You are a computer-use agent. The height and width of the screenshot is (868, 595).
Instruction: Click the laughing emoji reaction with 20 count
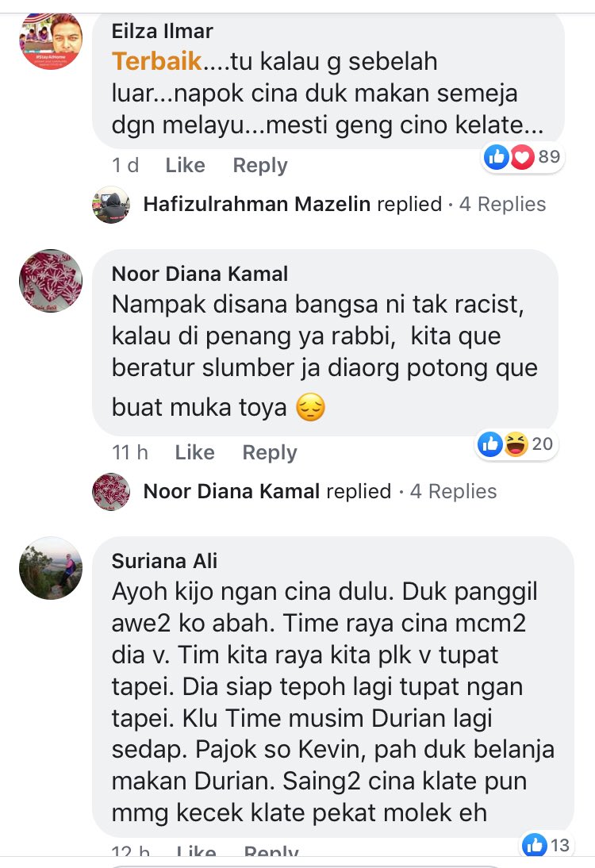[x=516, y=444]
